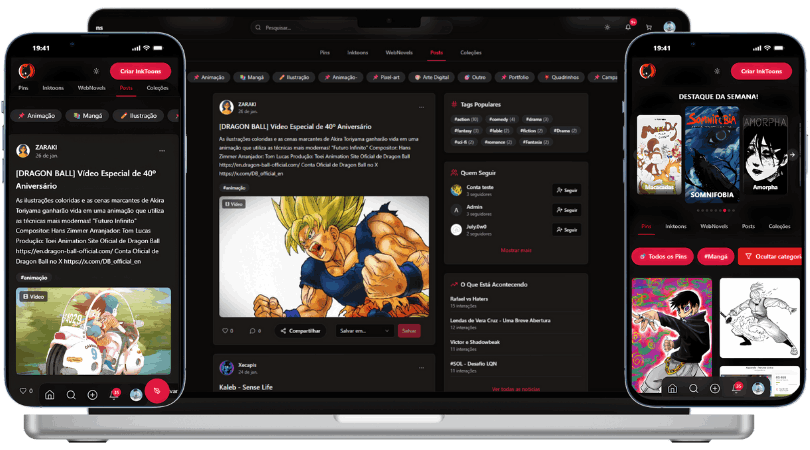Follow Admin with Seguir button
Screen dimensions: 810x450
(x=567, y=210)
